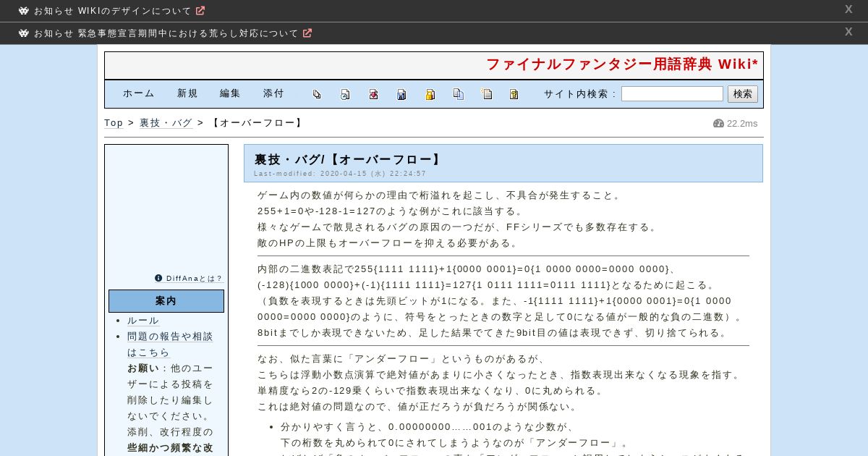This screenshot has width=868, height=456.
Task: Click the overlapping pages diff icon
Action: (317, 94)
